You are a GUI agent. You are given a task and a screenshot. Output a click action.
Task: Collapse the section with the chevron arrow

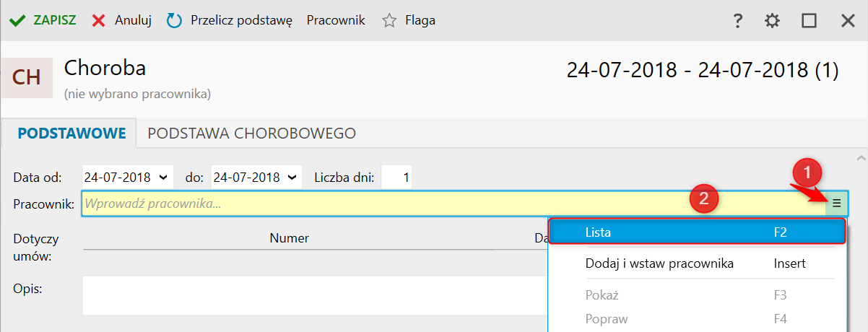click(859, 157)
